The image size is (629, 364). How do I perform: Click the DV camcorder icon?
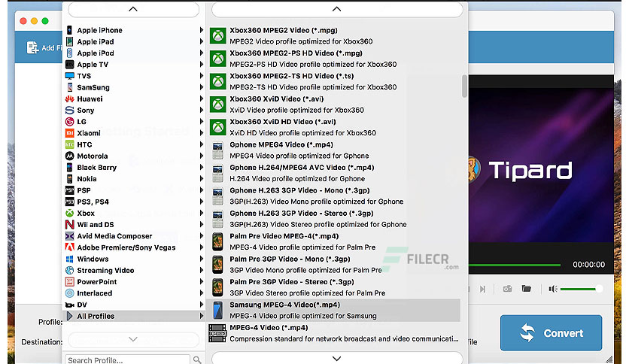69,305
